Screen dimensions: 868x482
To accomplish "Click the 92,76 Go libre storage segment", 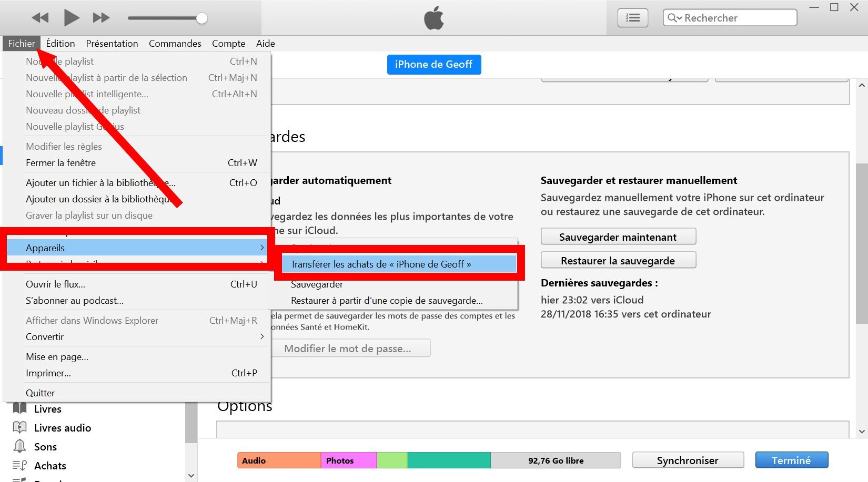I will click(x=556, y=460).
